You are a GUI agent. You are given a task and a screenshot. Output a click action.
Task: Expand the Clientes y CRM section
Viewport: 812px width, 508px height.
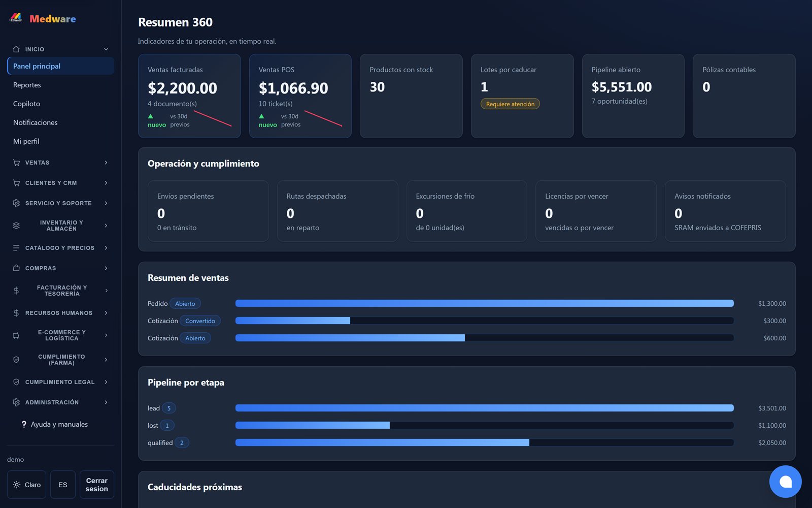point(60,183)
